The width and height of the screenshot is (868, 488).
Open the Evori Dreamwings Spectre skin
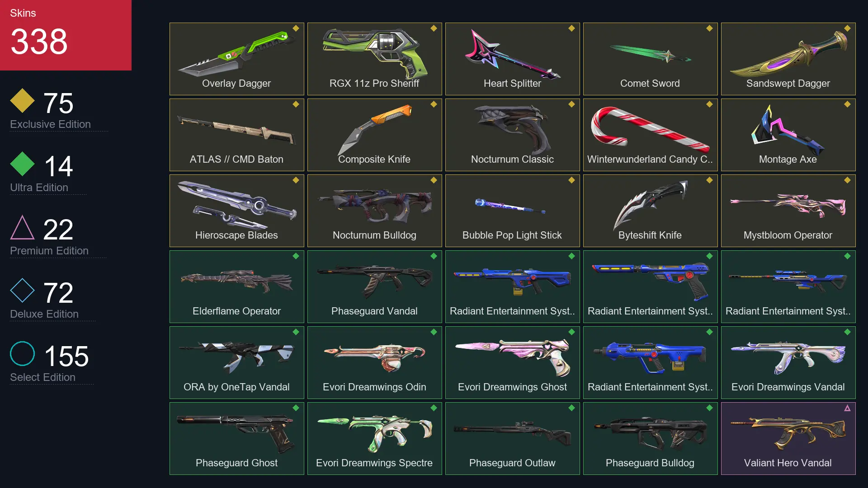[x=374, y=438]
